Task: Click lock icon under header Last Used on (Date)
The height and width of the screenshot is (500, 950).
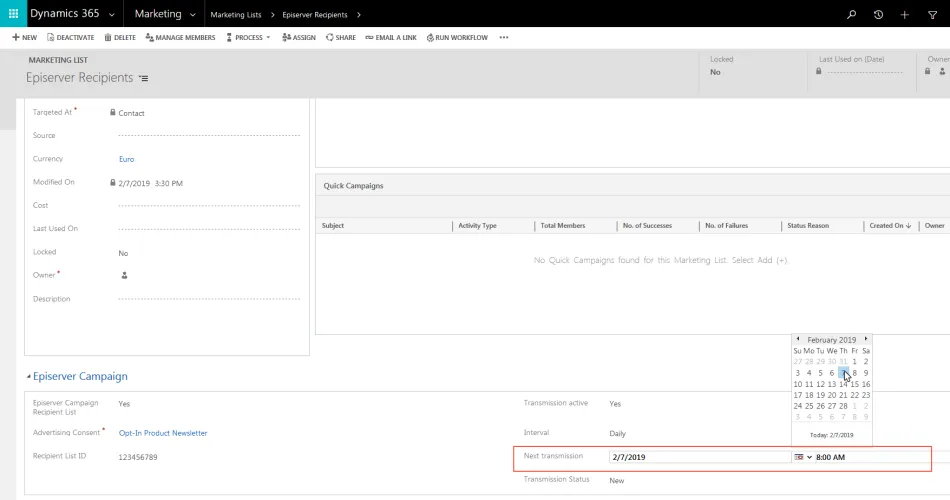Action: pyautogui.click(x=819, y=71)
